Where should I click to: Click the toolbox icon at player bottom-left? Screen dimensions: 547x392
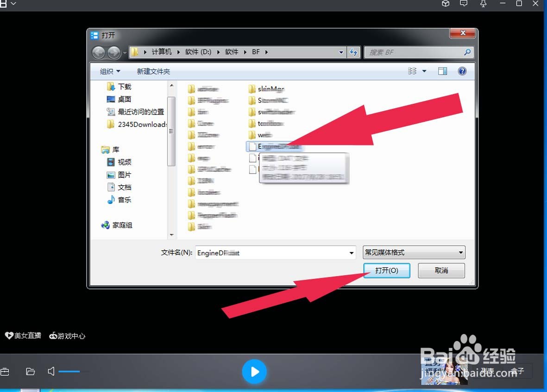pos(5,372)
